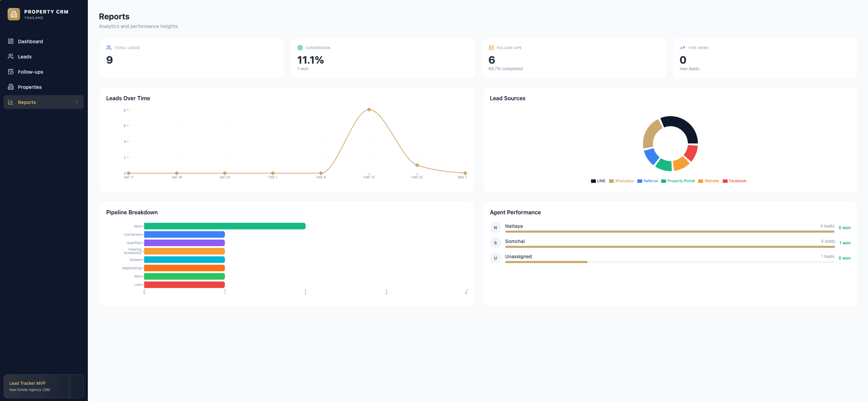Image resolution: width=868 pixels, height=401 pixels.
Task: Expand the Reports chevron arrow
Action: point(77,102)
